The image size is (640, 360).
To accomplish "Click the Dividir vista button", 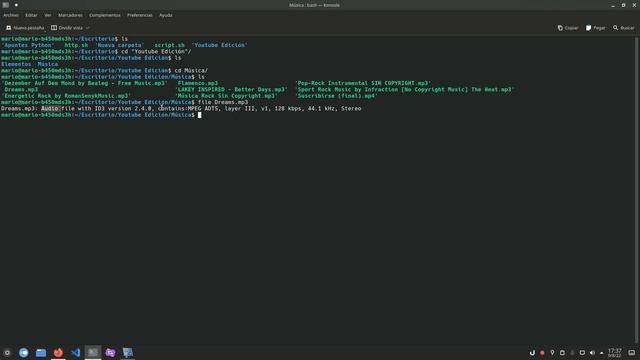I will pyautogui.click(x=67, y=28).
